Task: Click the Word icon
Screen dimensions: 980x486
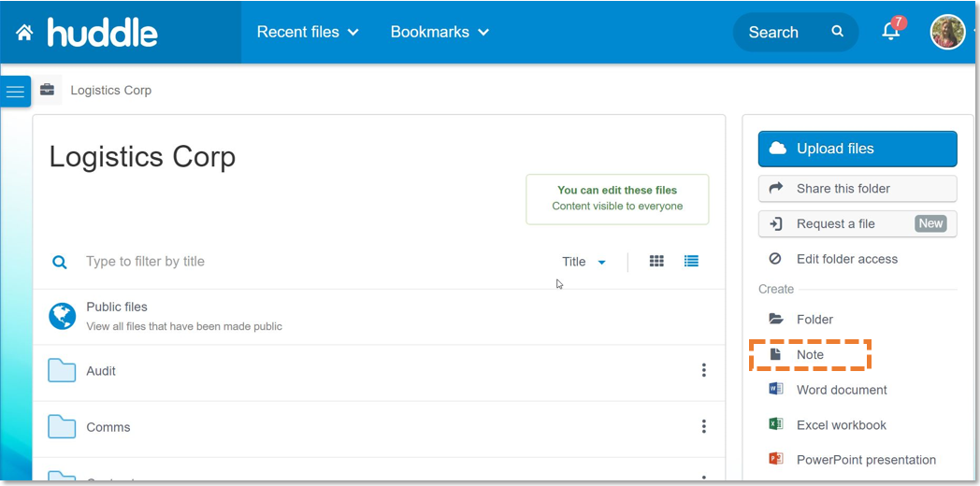Action: coord(775,389)
